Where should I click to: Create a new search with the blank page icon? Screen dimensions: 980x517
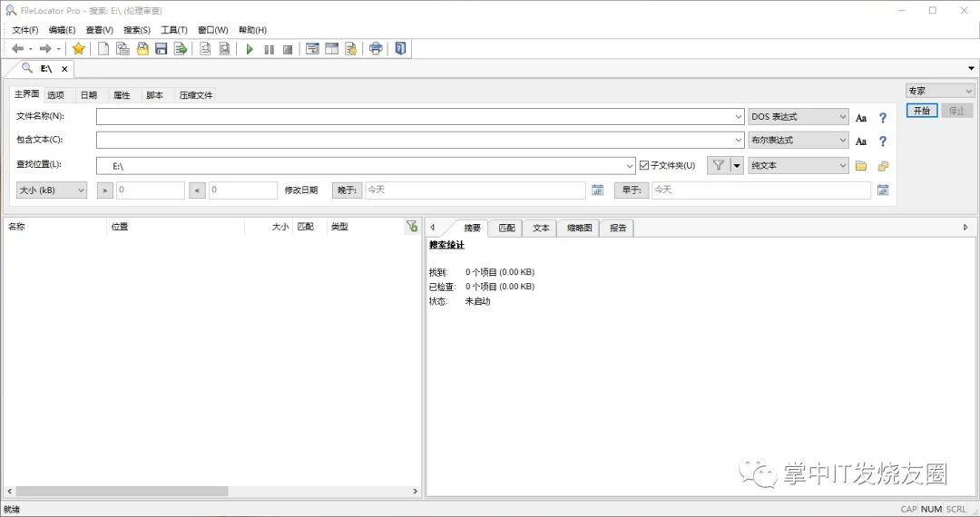tap(103, 49)
